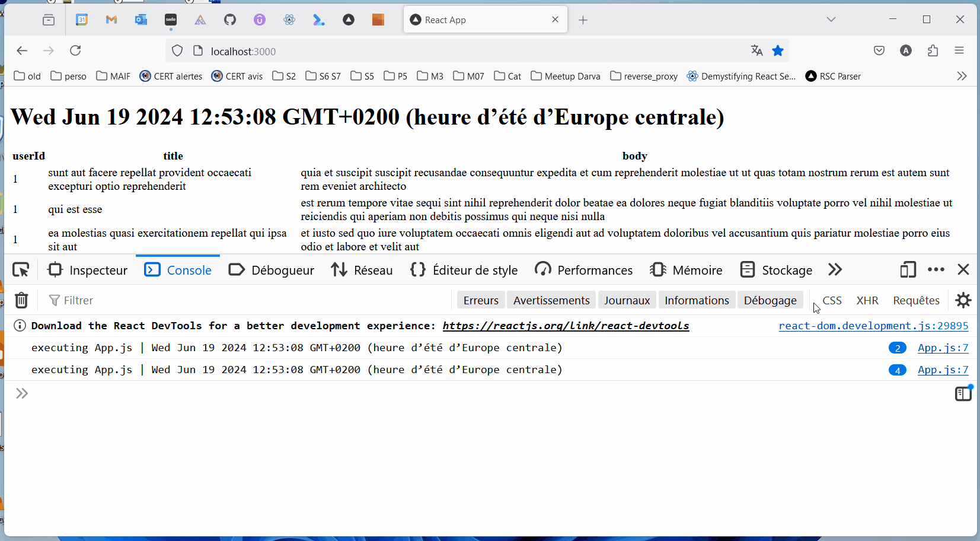Open console settings gear
The image size is (980, 541).
coord(963,300)
